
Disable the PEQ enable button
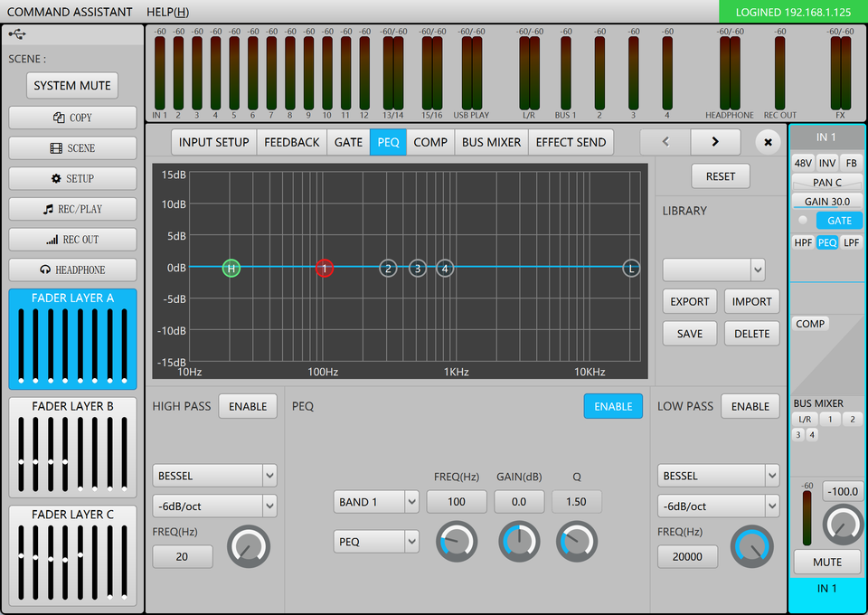point(612,406)
